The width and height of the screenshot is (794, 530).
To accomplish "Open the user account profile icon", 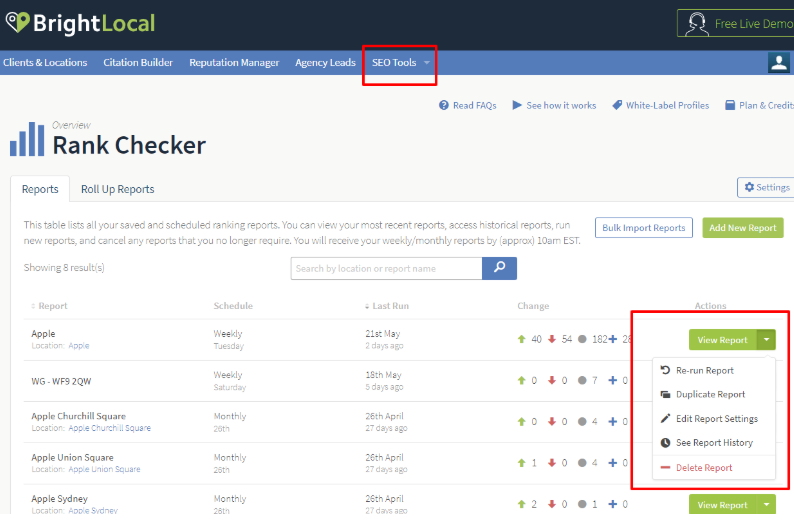I will click(x=779, y=63).
